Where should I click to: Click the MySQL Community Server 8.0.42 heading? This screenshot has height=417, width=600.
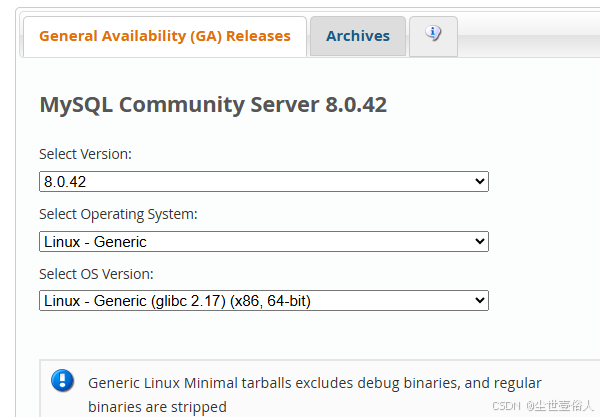click(213, 105)
